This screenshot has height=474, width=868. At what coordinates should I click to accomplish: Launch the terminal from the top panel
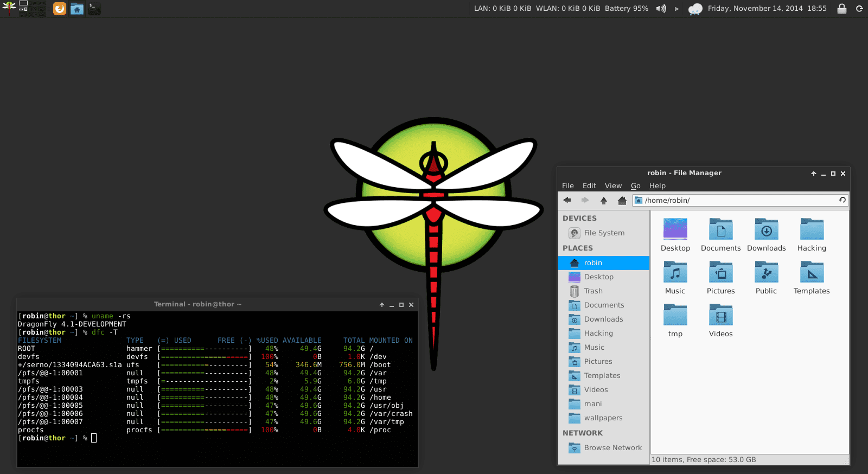pyautogui.click(x=94, y=9)
